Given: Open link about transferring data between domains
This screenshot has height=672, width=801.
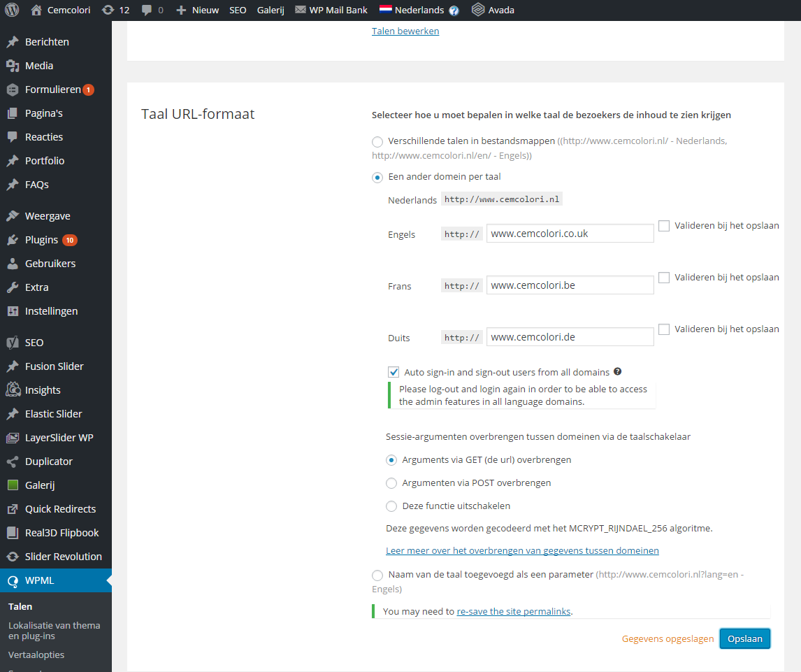Looking at the screenshot, I should pos(522,551).
